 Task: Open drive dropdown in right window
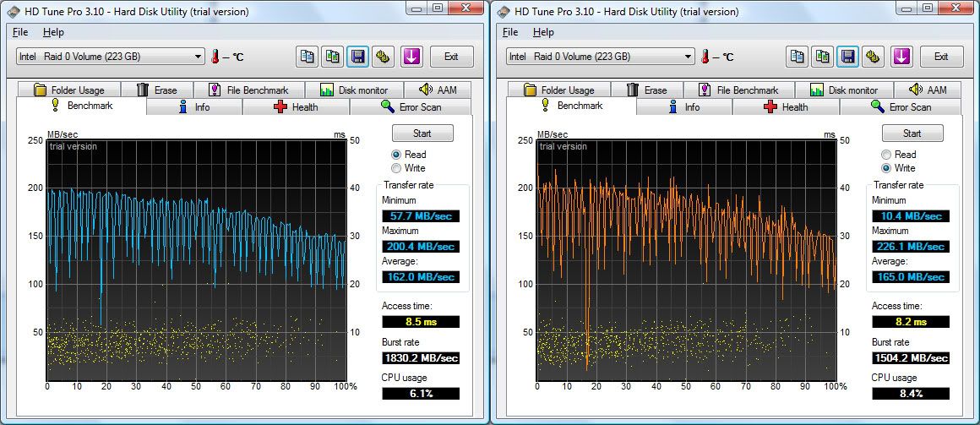tap(601, 57)
